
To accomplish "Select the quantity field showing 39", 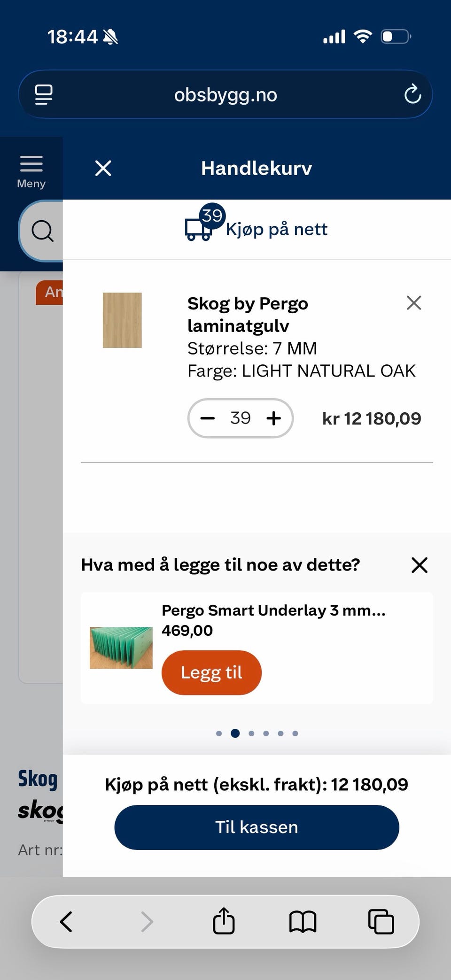I will [241, 418].
